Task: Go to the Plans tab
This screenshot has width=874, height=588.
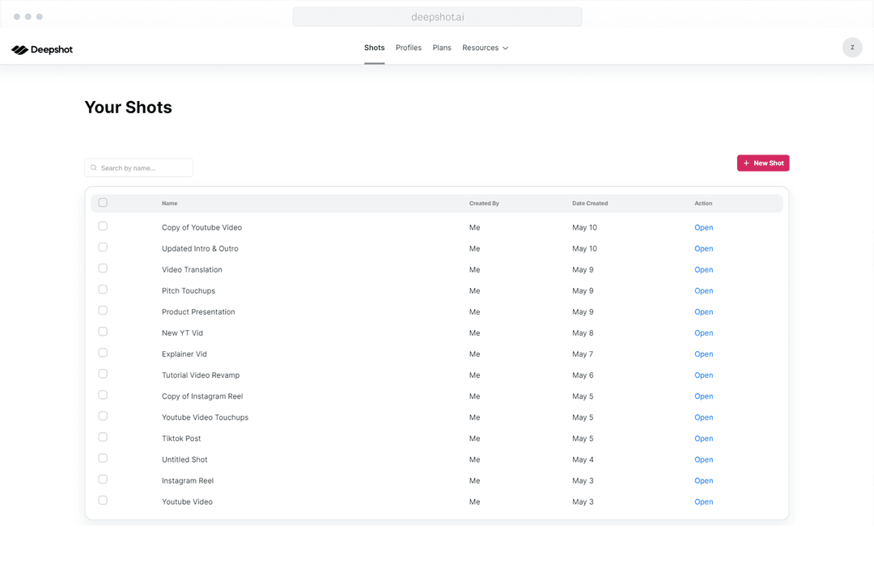Action: [442, 48]
